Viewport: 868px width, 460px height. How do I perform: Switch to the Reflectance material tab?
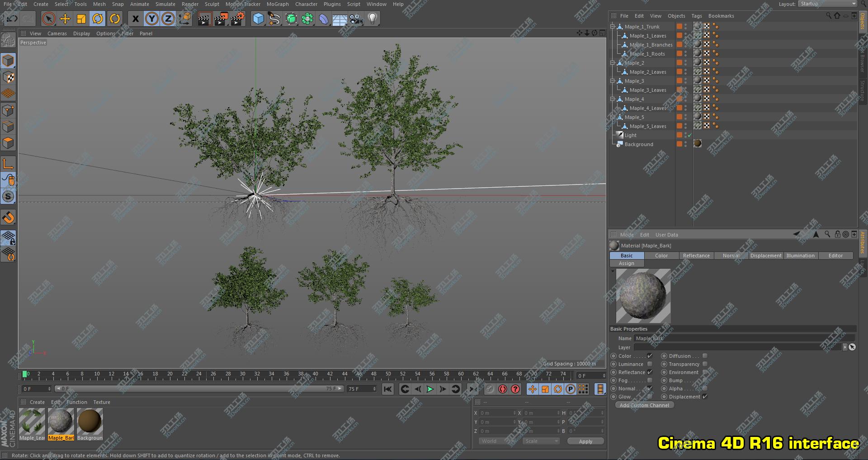coord(696,256)
